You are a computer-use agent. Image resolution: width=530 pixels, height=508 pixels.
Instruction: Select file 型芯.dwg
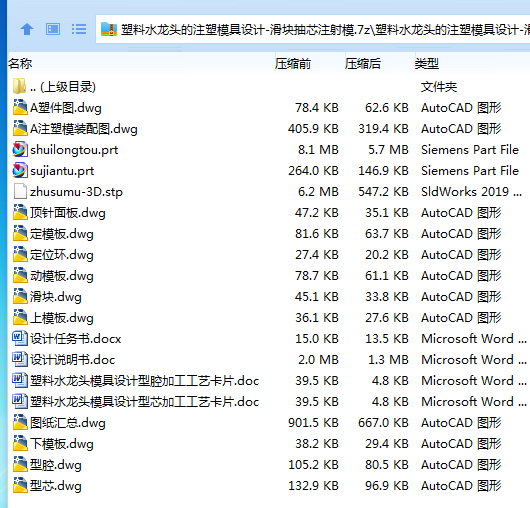click(x=56, y=486)
